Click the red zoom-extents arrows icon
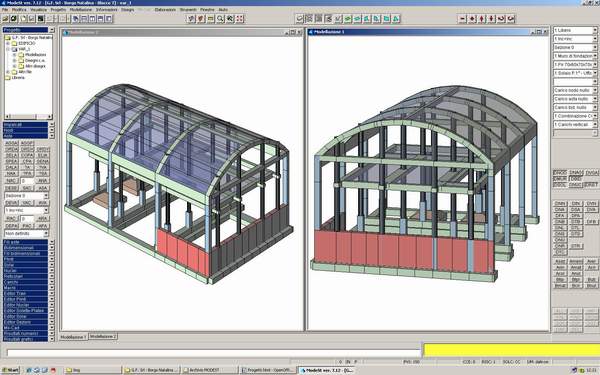 coord(240,18)
